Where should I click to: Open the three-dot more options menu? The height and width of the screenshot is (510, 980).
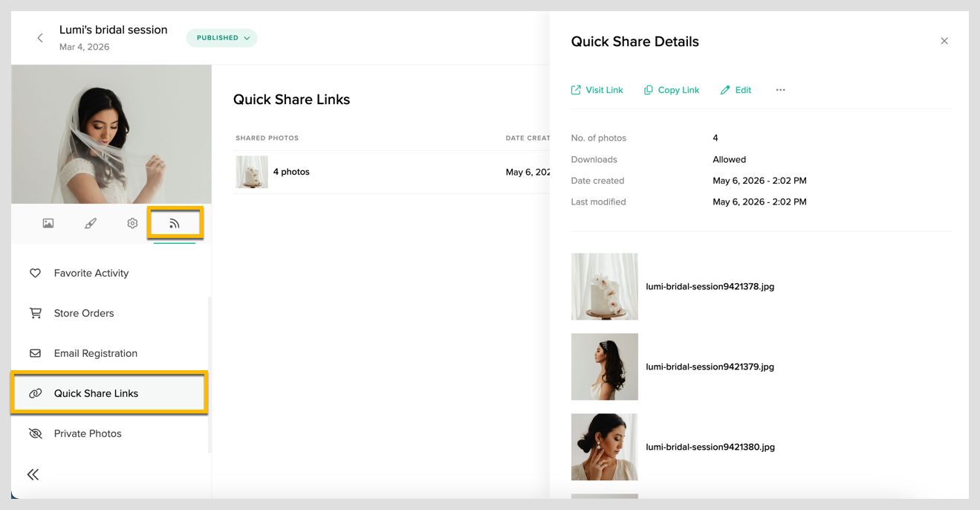(780, 90)
